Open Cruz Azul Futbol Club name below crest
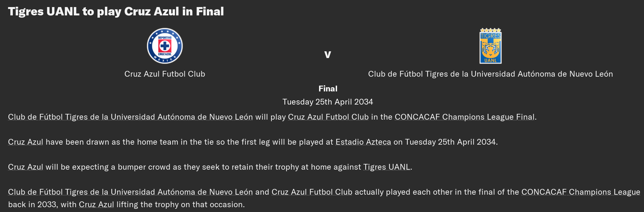 click(x=165, y=74)
